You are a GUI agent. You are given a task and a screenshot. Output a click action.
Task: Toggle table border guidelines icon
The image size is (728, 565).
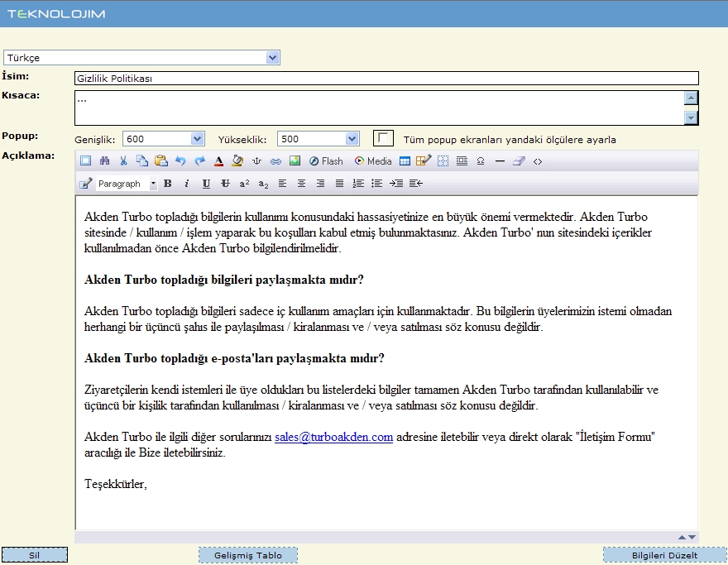pyautogui.click(x=443, y=161)
